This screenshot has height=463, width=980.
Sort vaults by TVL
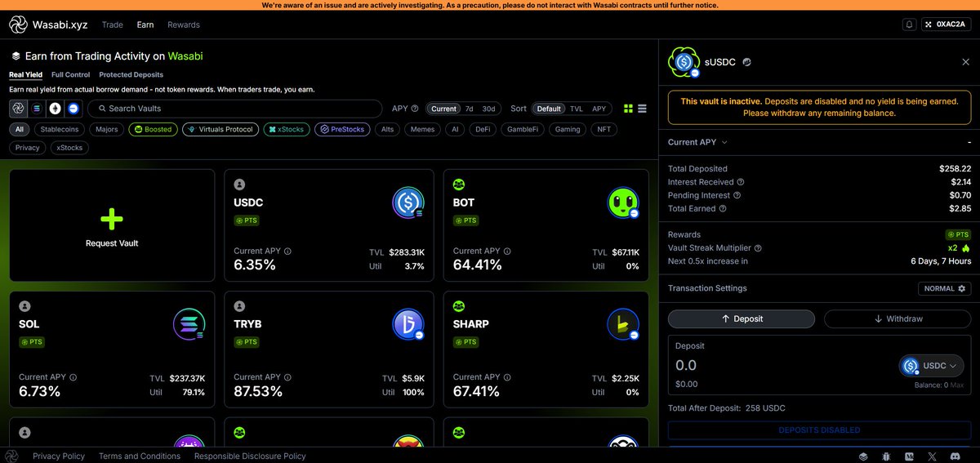(x=576, y=109)
